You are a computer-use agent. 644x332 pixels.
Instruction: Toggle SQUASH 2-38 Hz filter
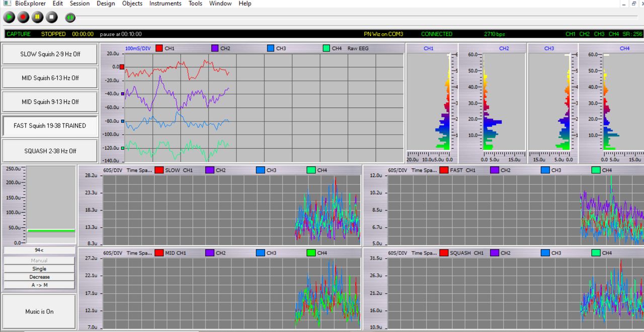pos(50,151)
